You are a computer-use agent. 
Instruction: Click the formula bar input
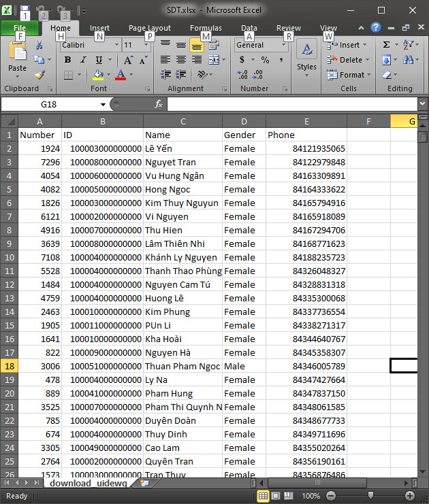point(292,104)
